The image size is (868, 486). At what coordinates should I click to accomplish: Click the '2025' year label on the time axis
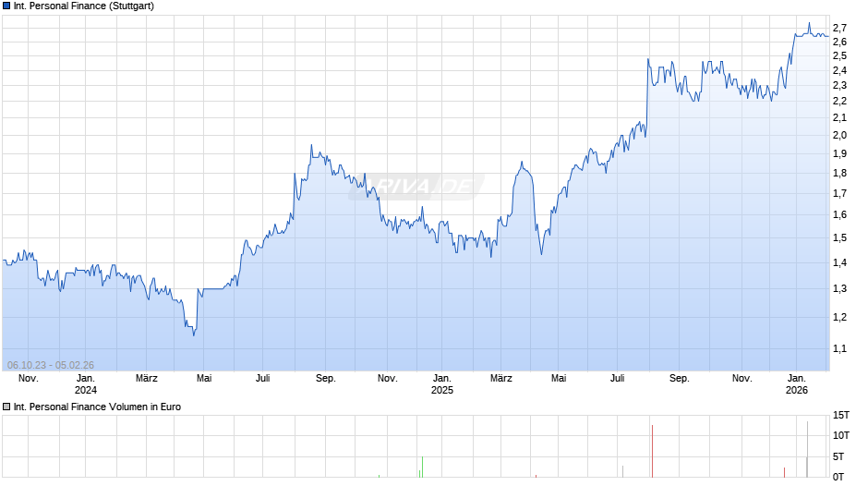(442, 390)
